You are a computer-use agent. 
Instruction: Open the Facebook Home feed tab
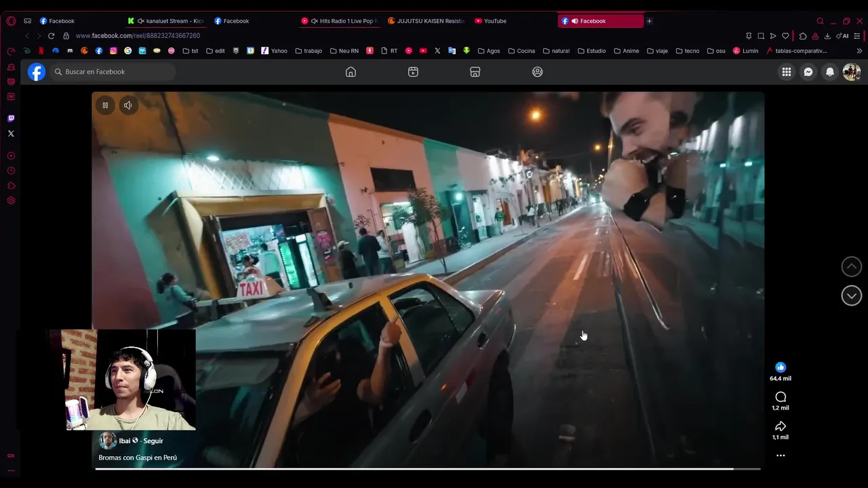[351, 72]
